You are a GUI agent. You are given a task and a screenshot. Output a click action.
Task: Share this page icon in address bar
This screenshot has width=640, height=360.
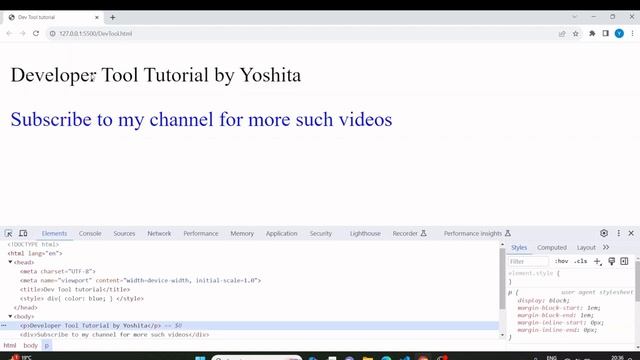(562, 33)
